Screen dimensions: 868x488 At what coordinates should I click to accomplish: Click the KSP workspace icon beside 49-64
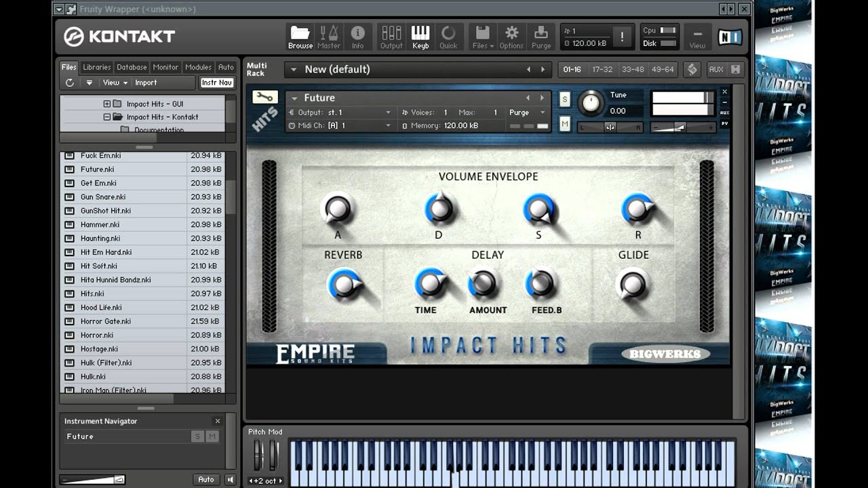(x=692, y=69)
